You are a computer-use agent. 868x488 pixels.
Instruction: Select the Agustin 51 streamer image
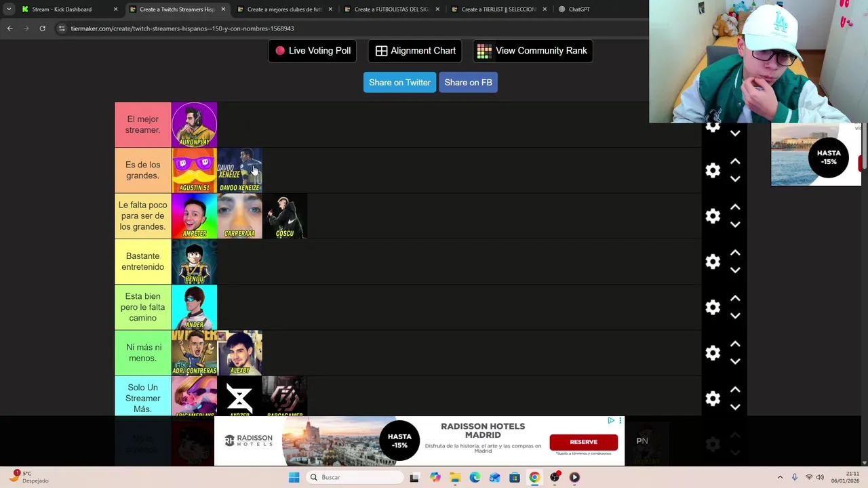(194, 170)
